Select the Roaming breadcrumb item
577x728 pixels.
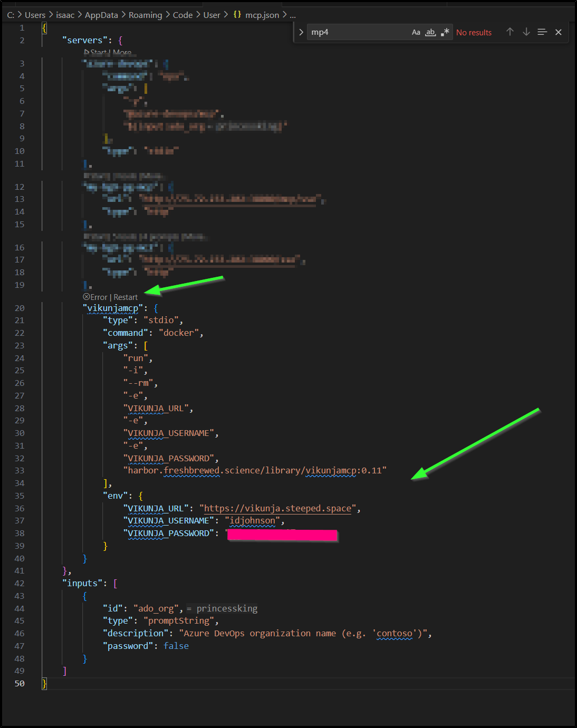tap(145, 15)
